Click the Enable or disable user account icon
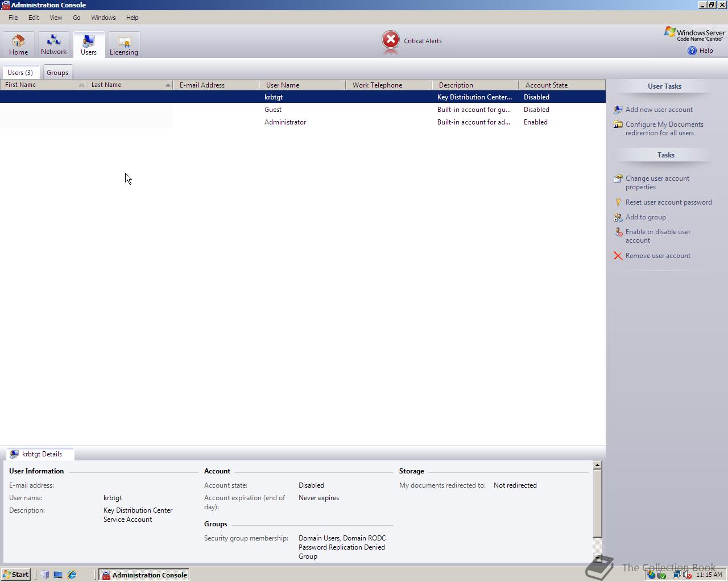Viewport: 728px width, 582px height. click(x=618, y=232)
